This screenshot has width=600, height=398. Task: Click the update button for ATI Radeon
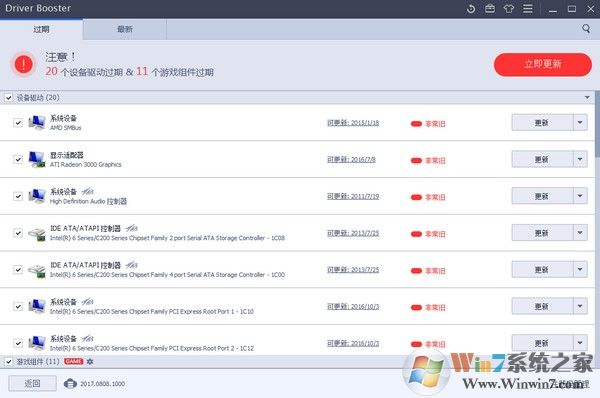[542, 159]
